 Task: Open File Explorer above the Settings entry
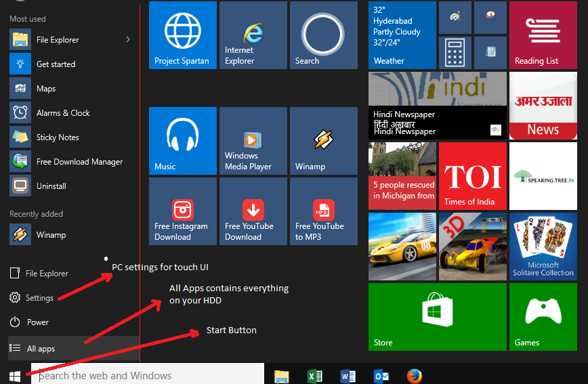tap(39, 274)
